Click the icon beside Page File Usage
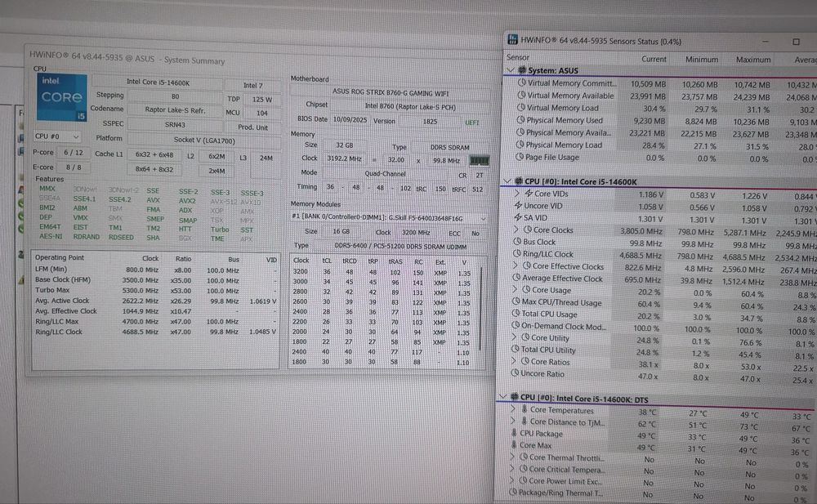The height and width of the screenshot is (504, 817). [x=519, y=156]
